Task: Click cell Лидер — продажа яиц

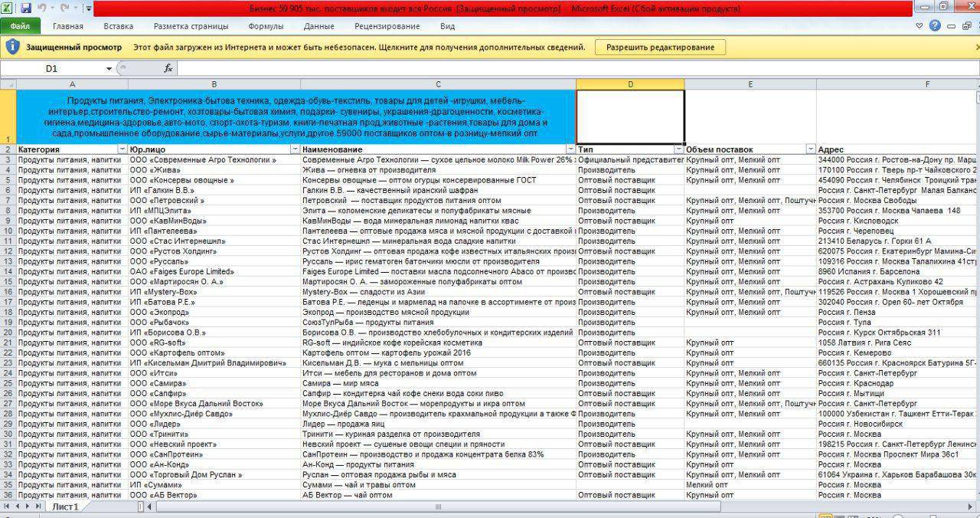Action: click(x=439, y=424)
